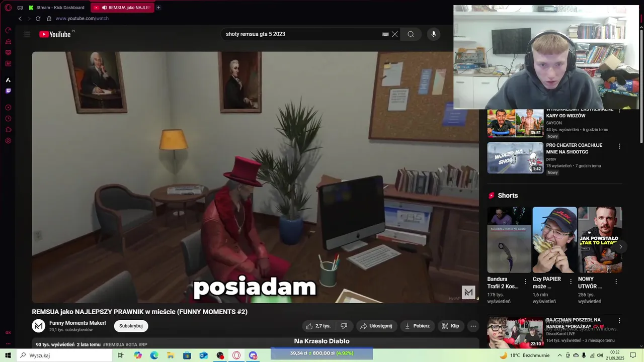The width and height of the screenshot is (644, 362).
Task: Submit search with magnifier button
Action: (x=411, y=34)
